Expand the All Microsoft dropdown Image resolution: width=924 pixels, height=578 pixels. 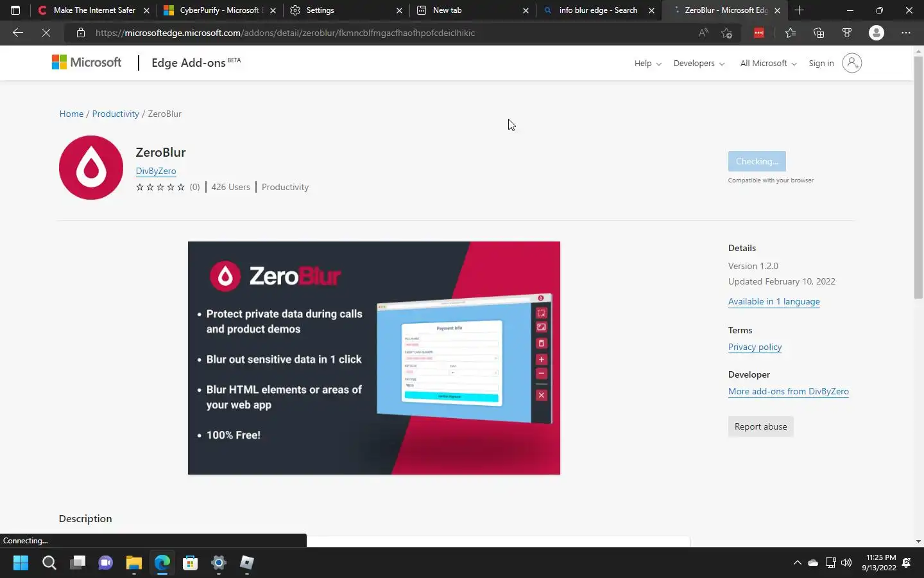[768, 63]
